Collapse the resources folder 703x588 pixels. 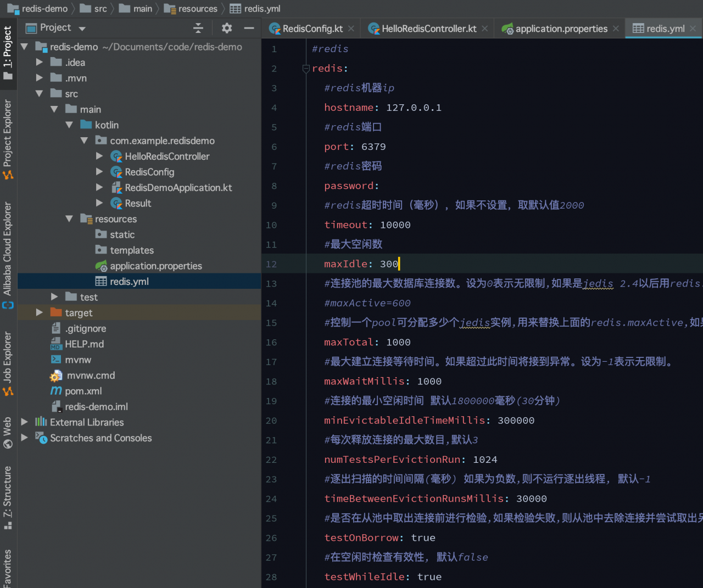(69, 219)
